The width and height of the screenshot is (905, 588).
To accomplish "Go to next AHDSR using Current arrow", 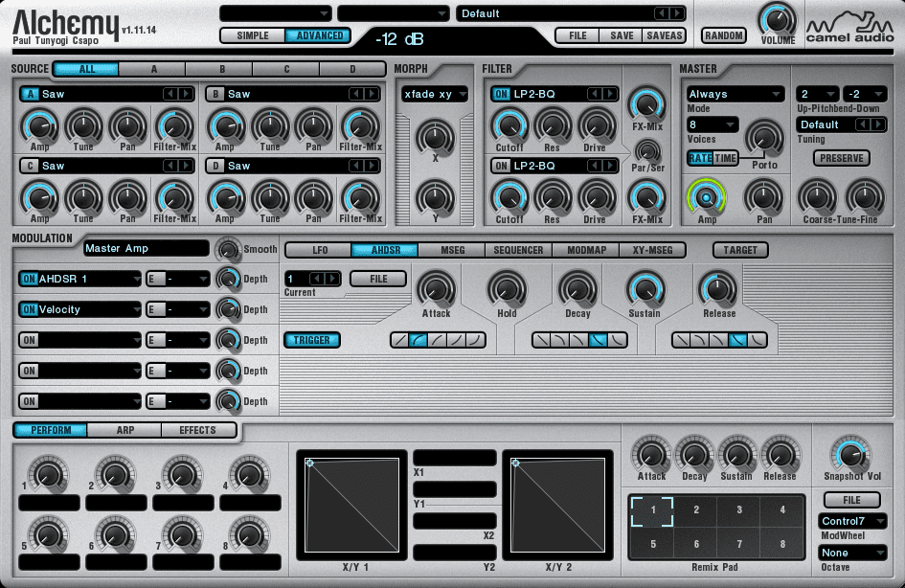I will 332,279.
